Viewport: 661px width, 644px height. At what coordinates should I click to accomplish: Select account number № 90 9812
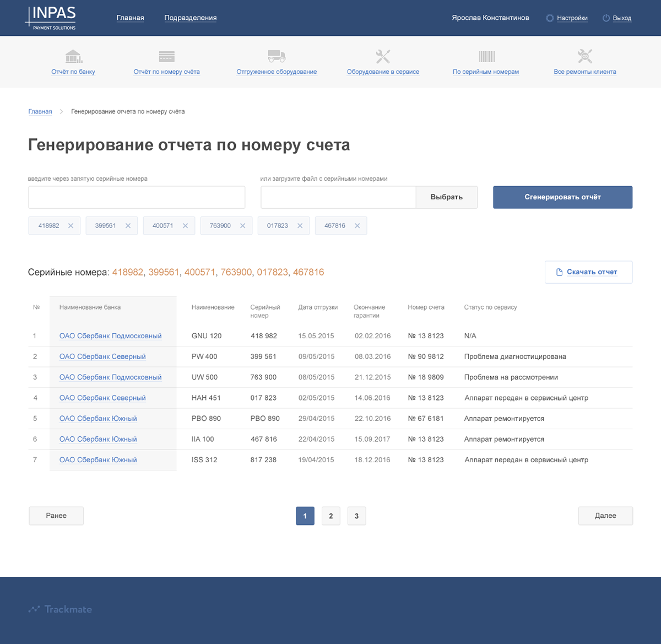tap(426, 357)
